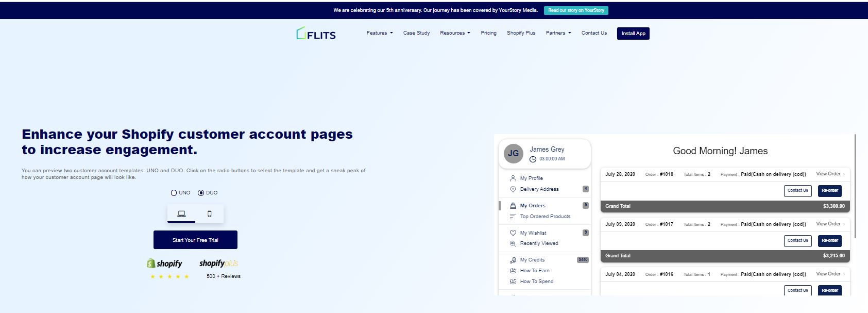Click the preview panel vertical scrollbar
The height and width of the screenshot is (313, 868).
pos(855,186)
